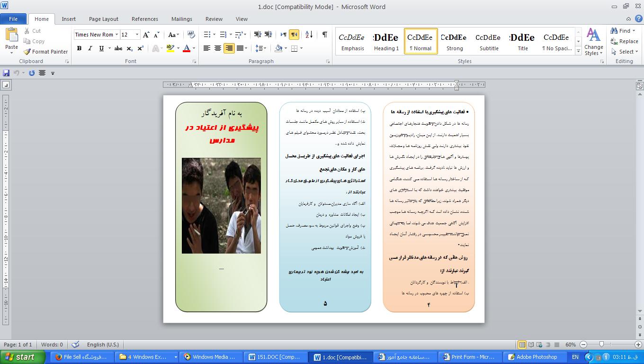The width and height of the screenshot is (644, 364).
Task: Click the proofing check icon in status bar
Action: tap(75, 345)
